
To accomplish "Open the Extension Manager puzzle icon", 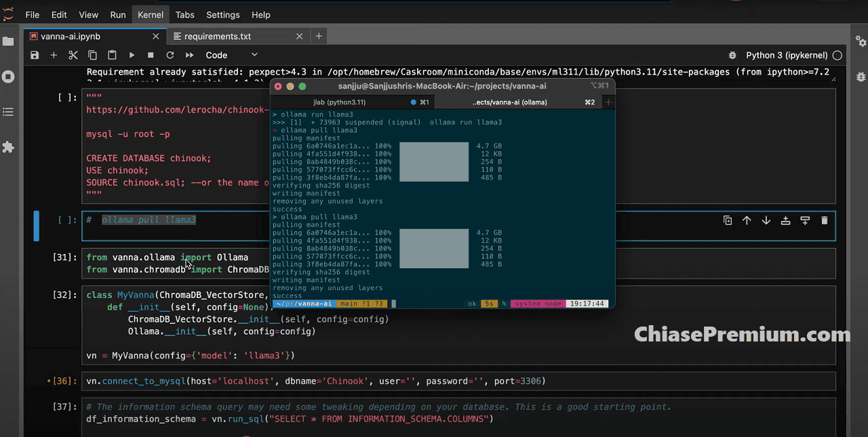I will pyautogui.click(x=8, y=147).
